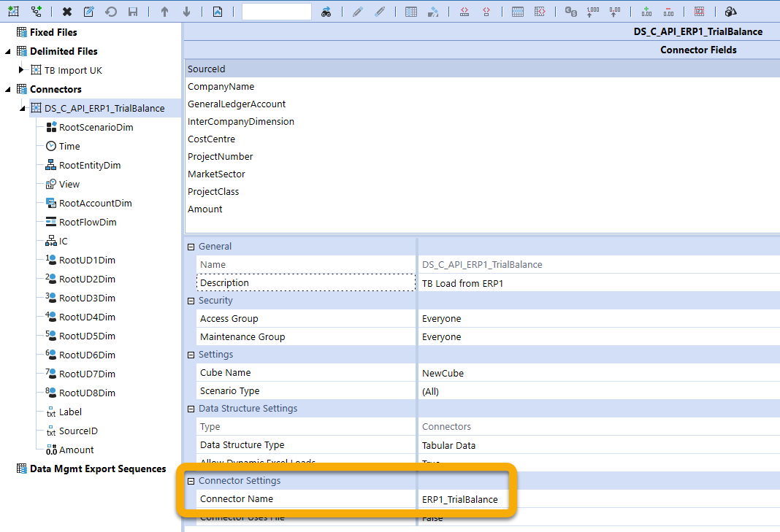Move selected item up with arrow icon
The width and height of the screenshot is (780, 532).
pyautogui.click(x=164, y=12)
